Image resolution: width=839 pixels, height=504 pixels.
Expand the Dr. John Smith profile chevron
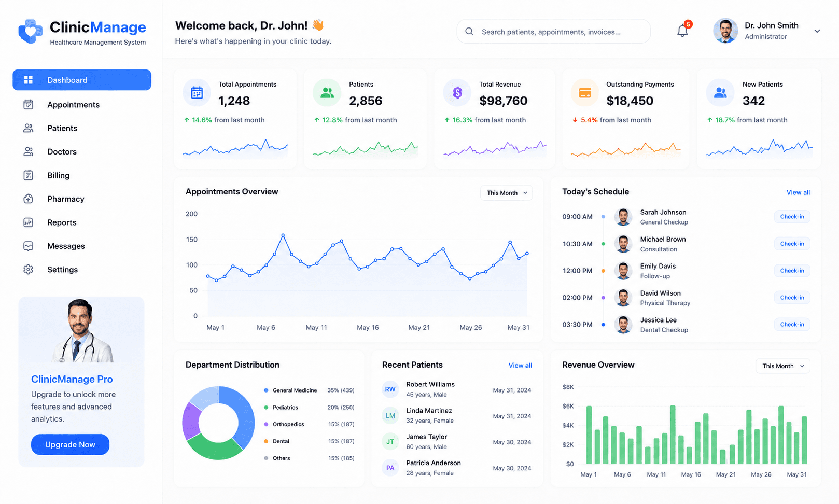(x=817, y=31)
